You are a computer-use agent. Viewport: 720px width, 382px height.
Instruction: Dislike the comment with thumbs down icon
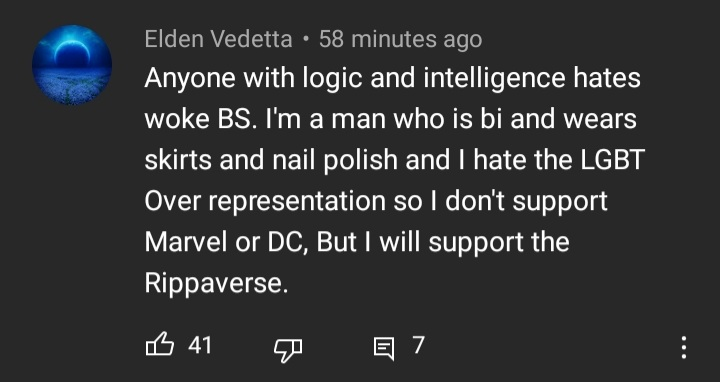[288, 350]
